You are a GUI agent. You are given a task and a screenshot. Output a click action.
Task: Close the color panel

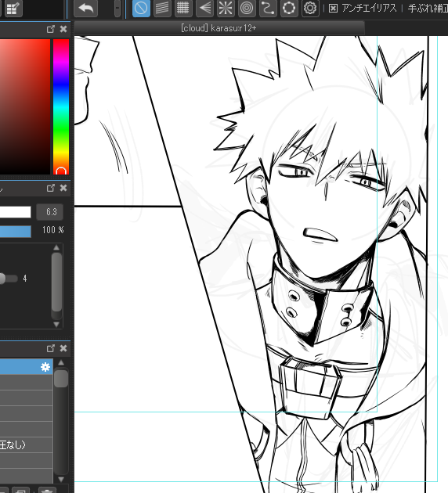[x=63, y=29]
